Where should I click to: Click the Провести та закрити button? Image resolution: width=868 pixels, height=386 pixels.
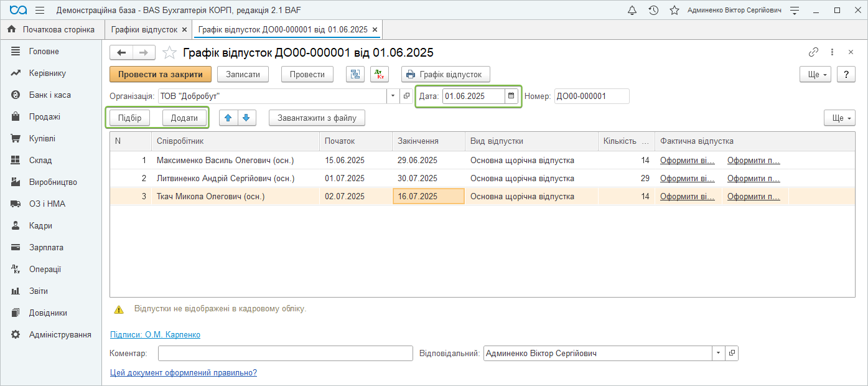(x=161, y=74)
